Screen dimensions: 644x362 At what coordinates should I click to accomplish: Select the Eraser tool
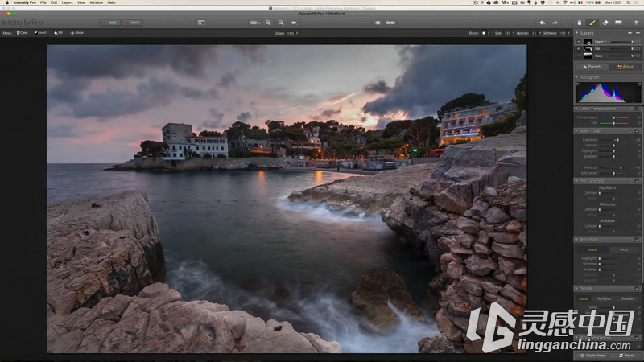click(x=605, y=23)
